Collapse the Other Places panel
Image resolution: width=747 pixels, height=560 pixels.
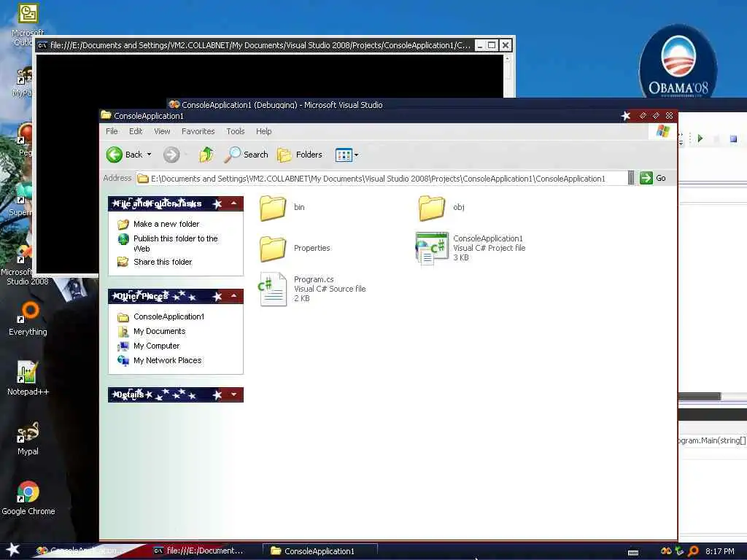point(234,296)
